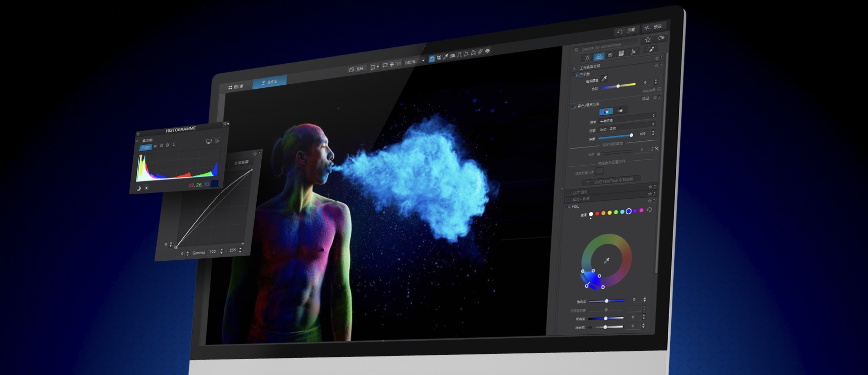Toggle shadow clipping moon icon in histogram
Viewport: 868px width, 375px height.
click(x=138, y=189)
